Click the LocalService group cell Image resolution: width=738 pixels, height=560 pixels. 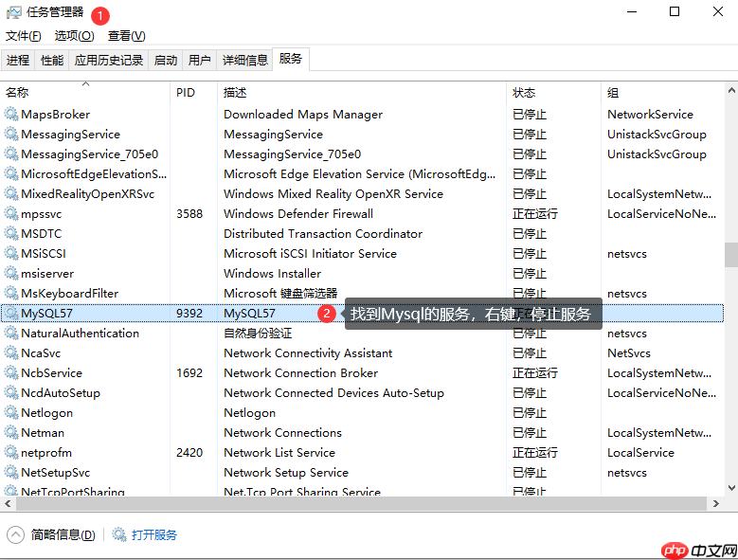click(x=640, y=453)
